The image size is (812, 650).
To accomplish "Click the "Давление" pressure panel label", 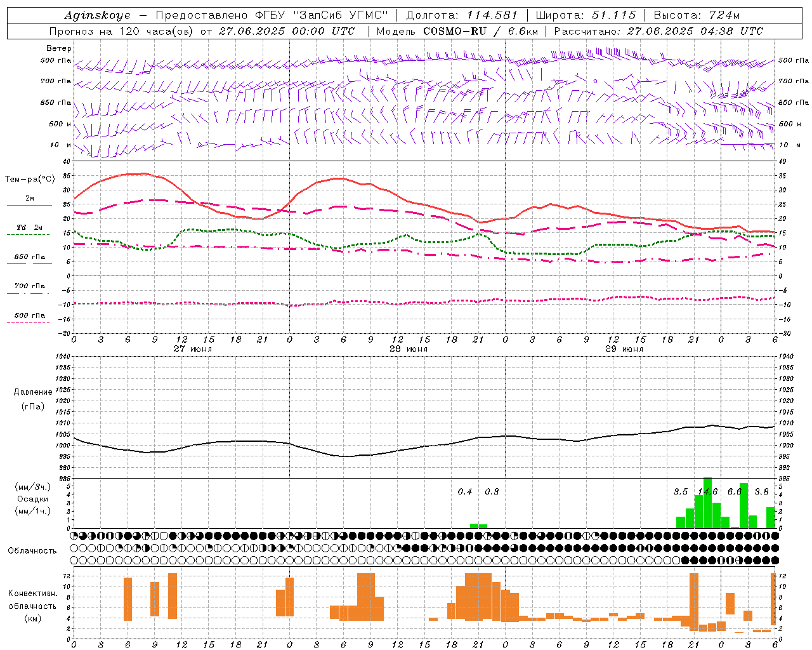I will (33, 392).
